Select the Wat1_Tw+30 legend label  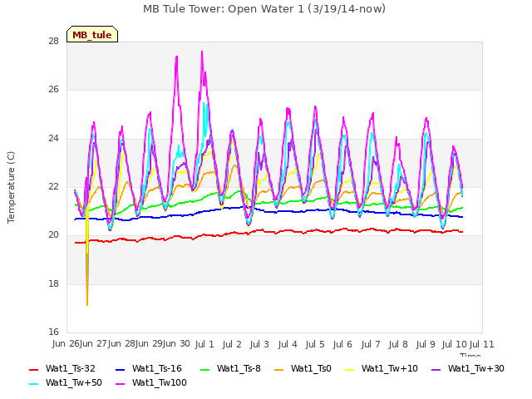pos(476,369)
